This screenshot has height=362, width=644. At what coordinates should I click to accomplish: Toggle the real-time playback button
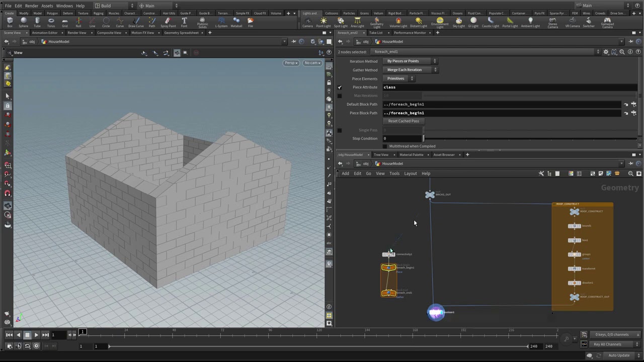click(36, 346)
